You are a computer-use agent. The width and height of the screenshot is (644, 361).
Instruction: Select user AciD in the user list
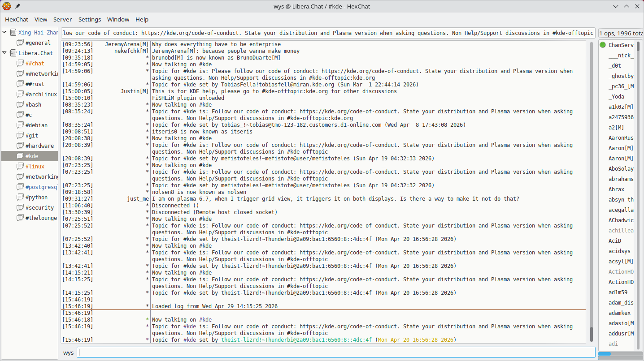tap(615, 241)
